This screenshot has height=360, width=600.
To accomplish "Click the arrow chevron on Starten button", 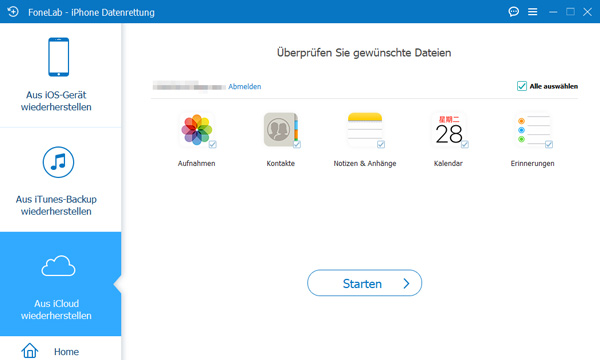I will coord(406,283).
